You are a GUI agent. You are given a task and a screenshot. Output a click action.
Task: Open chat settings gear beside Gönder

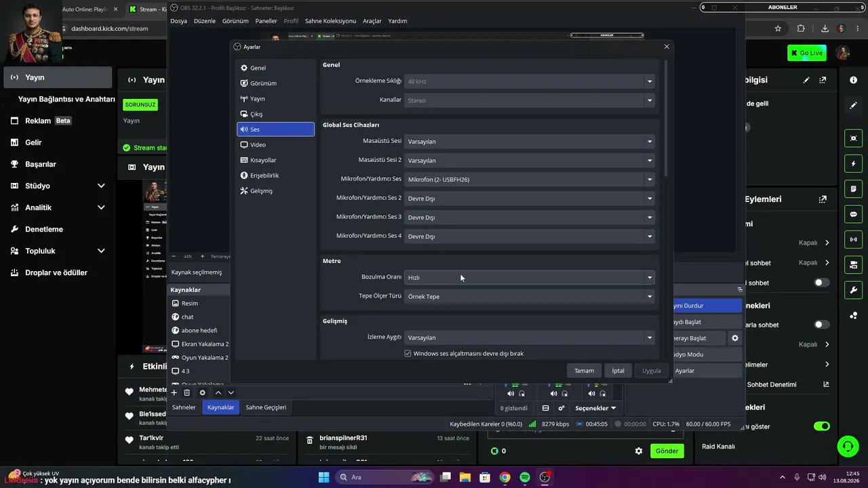point(638,451)
